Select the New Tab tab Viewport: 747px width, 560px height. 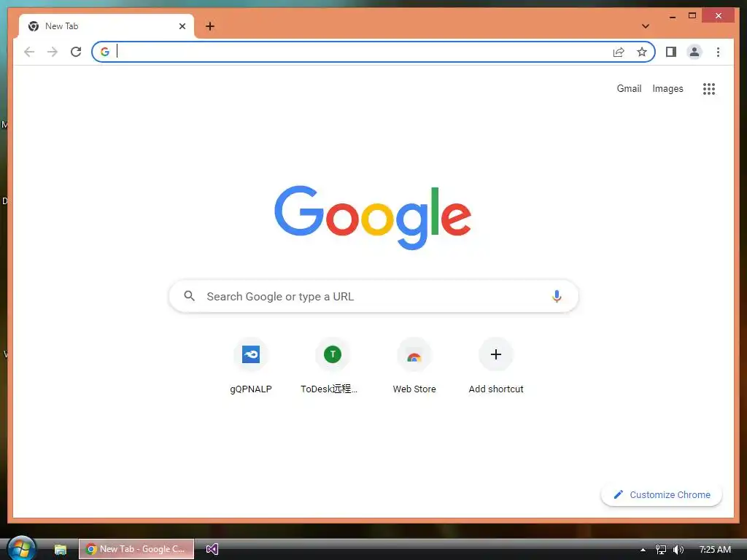coord(107,26)
